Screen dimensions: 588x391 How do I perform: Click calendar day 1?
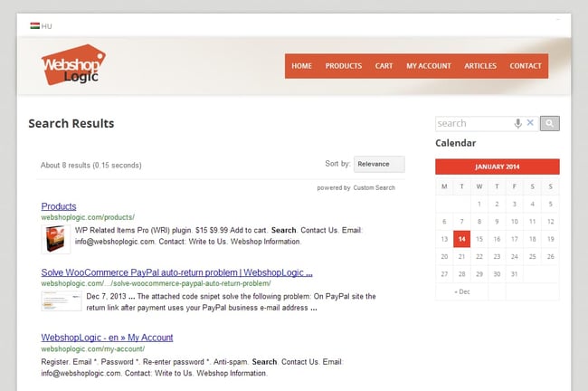(x=479, y=205)
